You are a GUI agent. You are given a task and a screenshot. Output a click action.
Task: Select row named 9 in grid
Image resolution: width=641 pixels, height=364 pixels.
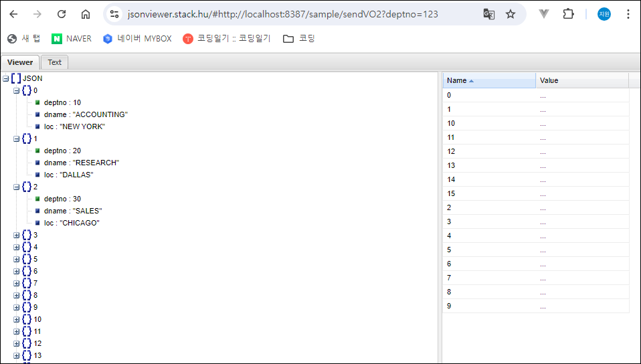[x=536, y=306]
